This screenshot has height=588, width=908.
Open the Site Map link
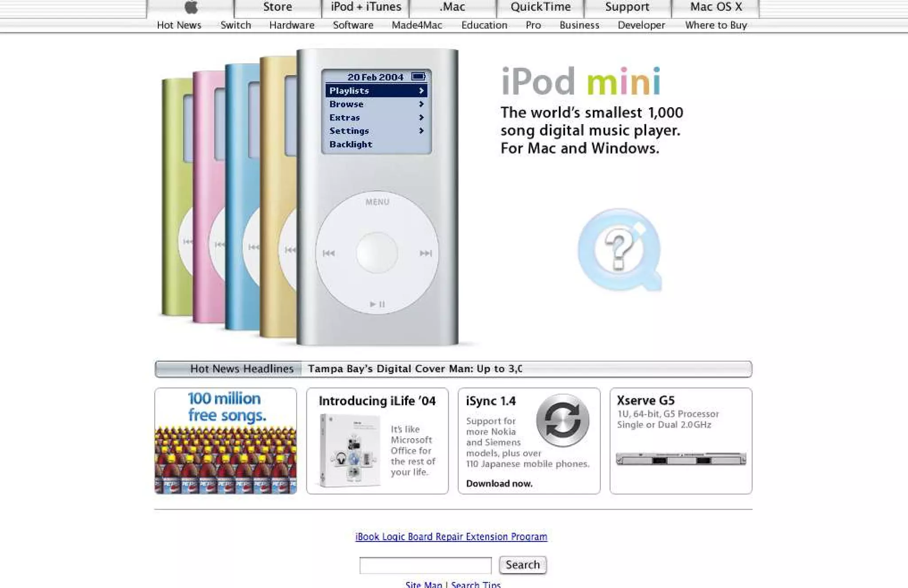pos(424,584)
